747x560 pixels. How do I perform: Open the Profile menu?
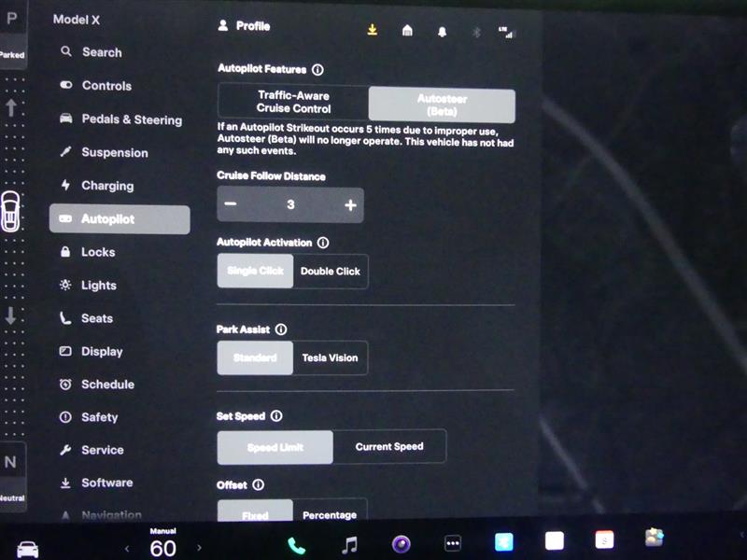[244, 26]
